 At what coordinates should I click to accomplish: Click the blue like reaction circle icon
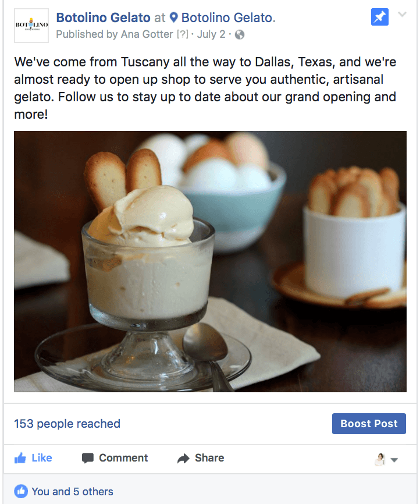[x=21, y=491]
